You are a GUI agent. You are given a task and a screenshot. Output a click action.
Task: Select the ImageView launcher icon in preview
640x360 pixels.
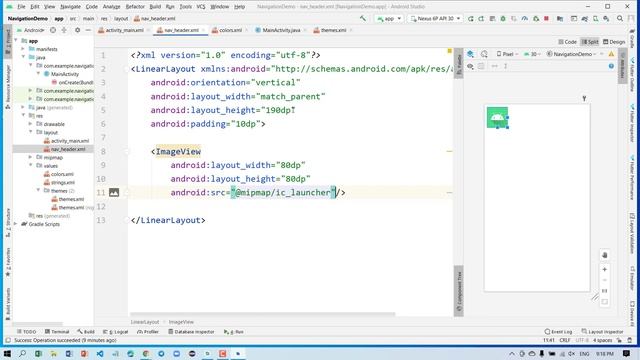pos(497,118)
